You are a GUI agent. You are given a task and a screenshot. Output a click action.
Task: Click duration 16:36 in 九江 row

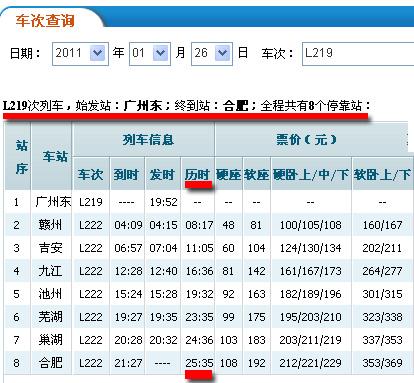(199, 271)
